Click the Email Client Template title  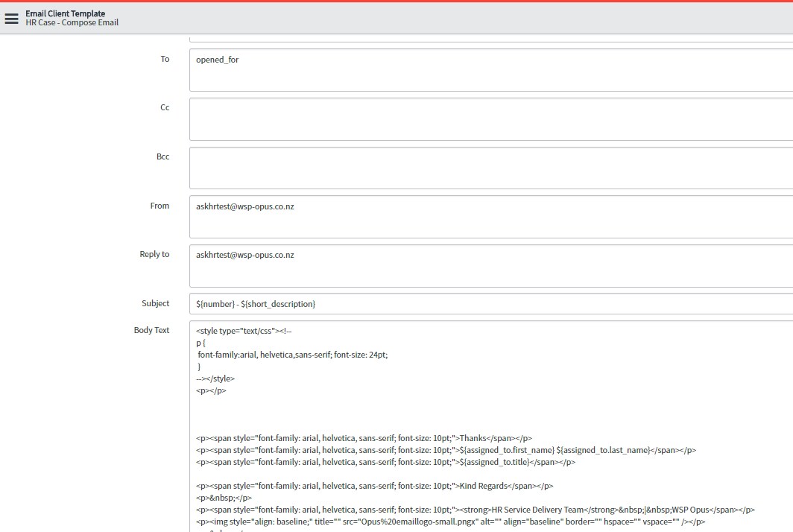tap(66, 13)
